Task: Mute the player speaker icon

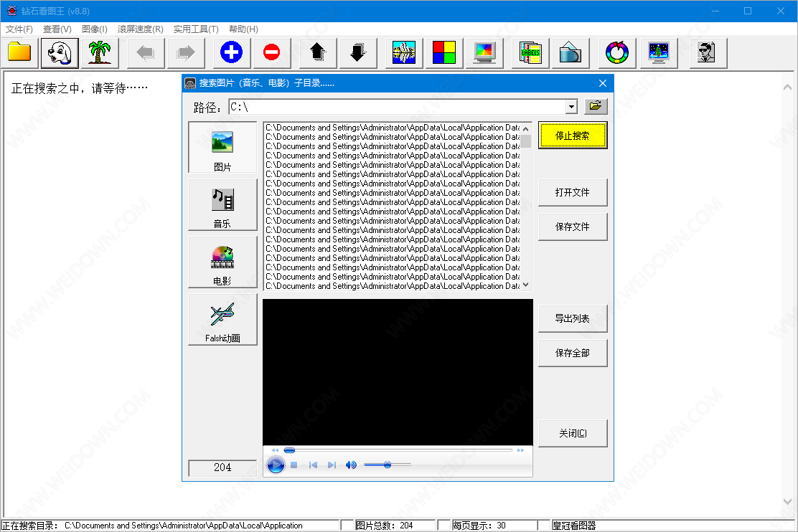Action: tap(351, 465)
